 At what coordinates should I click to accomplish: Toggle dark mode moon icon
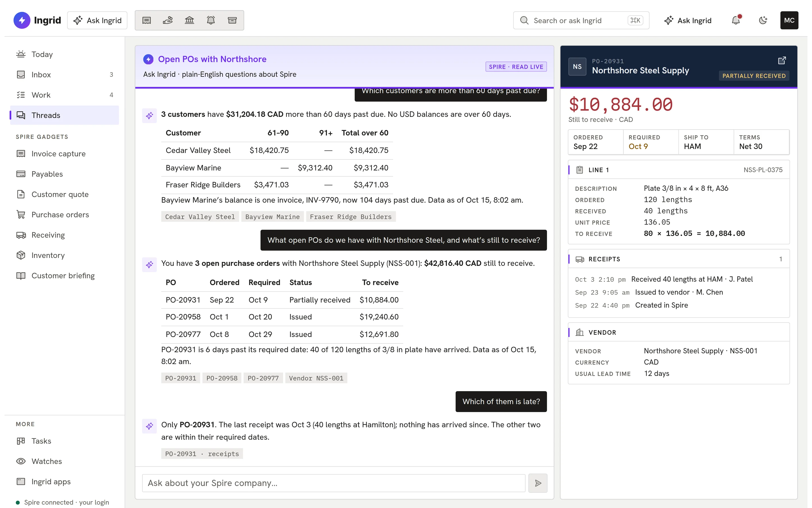pos(763,21)
